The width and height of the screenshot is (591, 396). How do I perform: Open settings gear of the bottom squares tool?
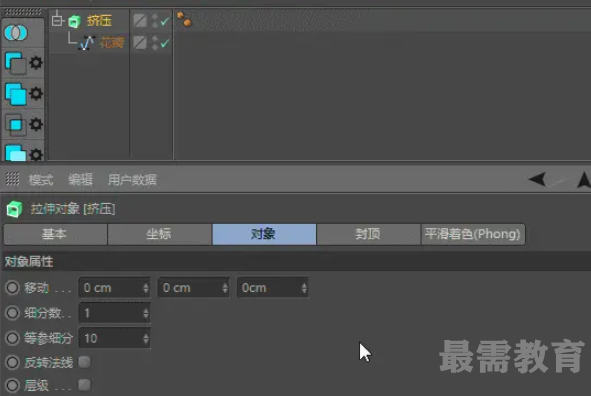point(36,154)
